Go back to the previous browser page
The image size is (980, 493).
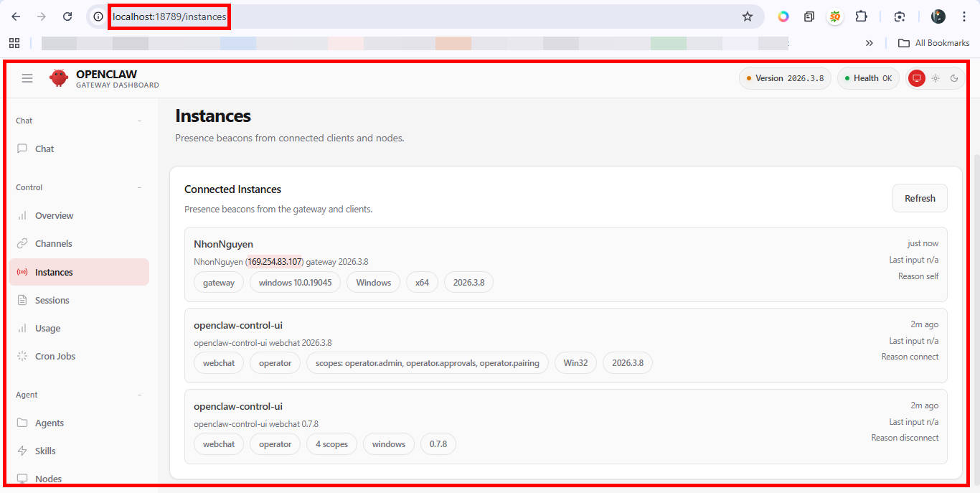(16, 17)
